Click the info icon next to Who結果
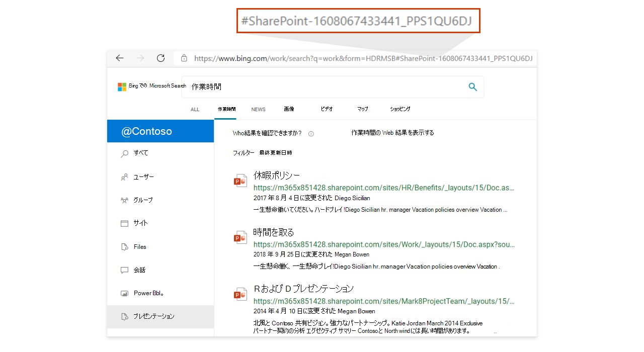 311,134
